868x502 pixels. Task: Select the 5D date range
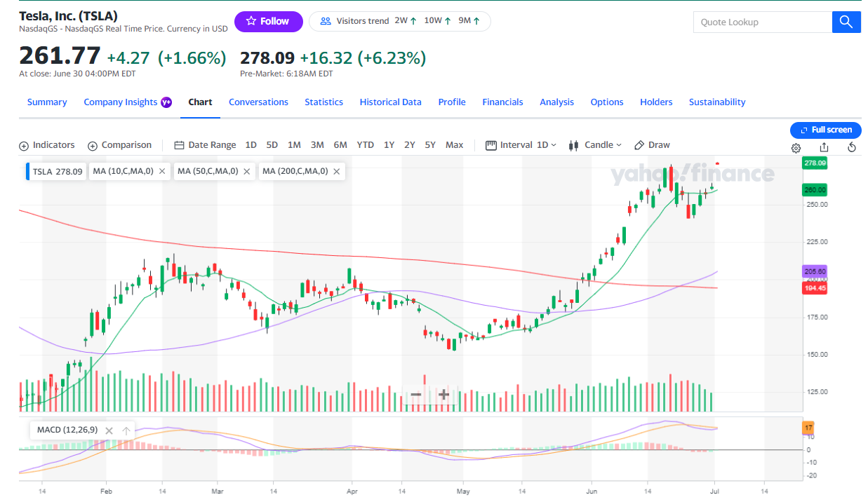(x=272, y=145)
